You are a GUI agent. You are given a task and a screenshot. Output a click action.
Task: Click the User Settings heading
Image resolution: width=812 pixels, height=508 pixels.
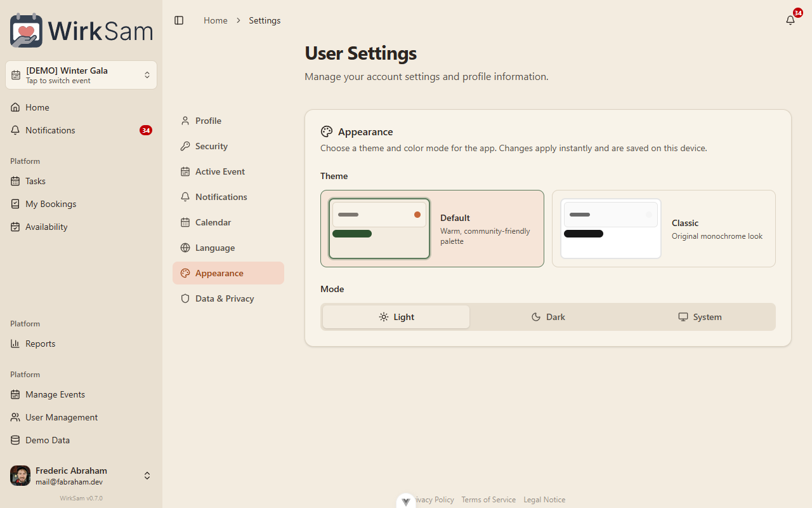(360, 53)
